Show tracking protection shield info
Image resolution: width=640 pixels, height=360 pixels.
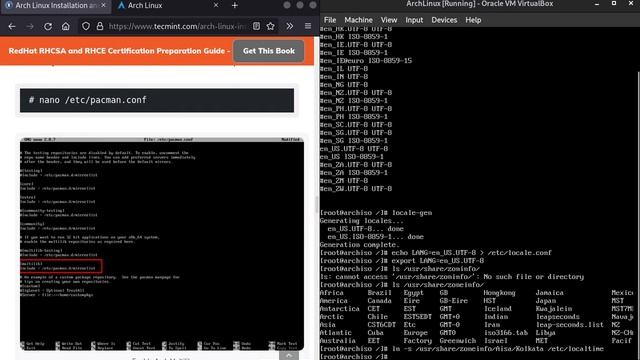coord(86,27)
